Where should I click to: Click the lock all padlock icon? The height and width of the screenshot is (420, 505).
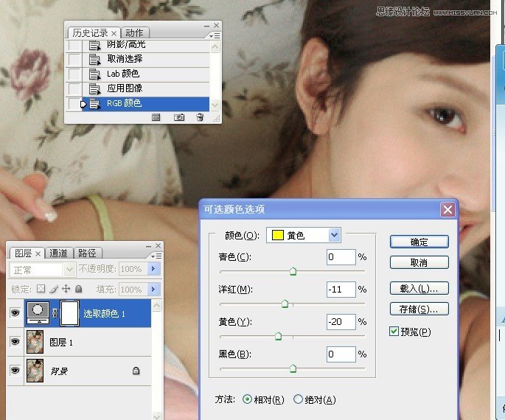78,289
